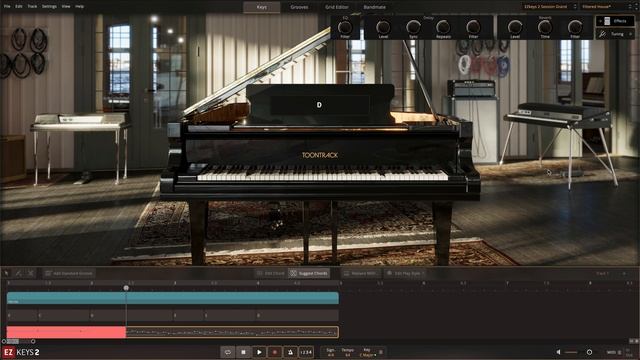Screen dimensions: 640x360
Task: Open the Settings menu
Action: (49, 7)
